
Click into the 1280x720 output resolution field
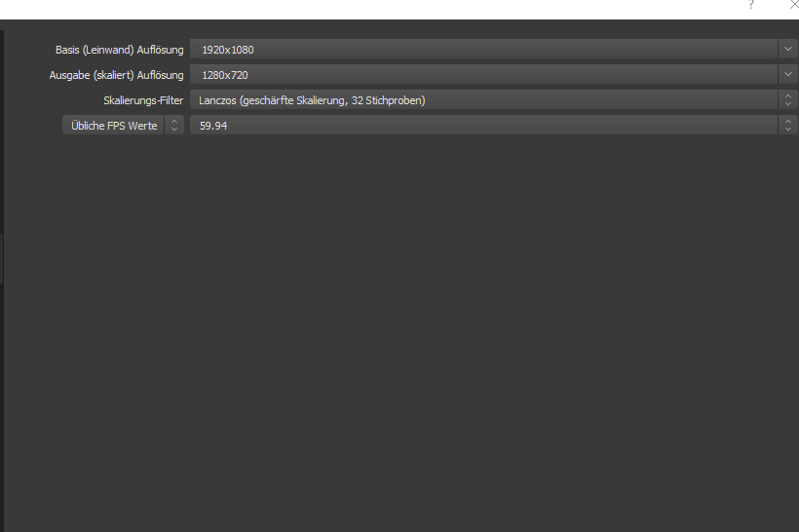click(482, 74)
